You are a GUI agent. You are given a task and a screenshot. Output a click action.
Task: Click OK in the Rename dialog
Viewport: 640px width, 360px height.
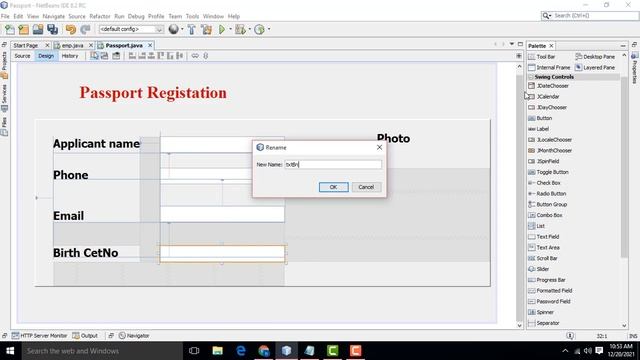(x=333, y=187)
